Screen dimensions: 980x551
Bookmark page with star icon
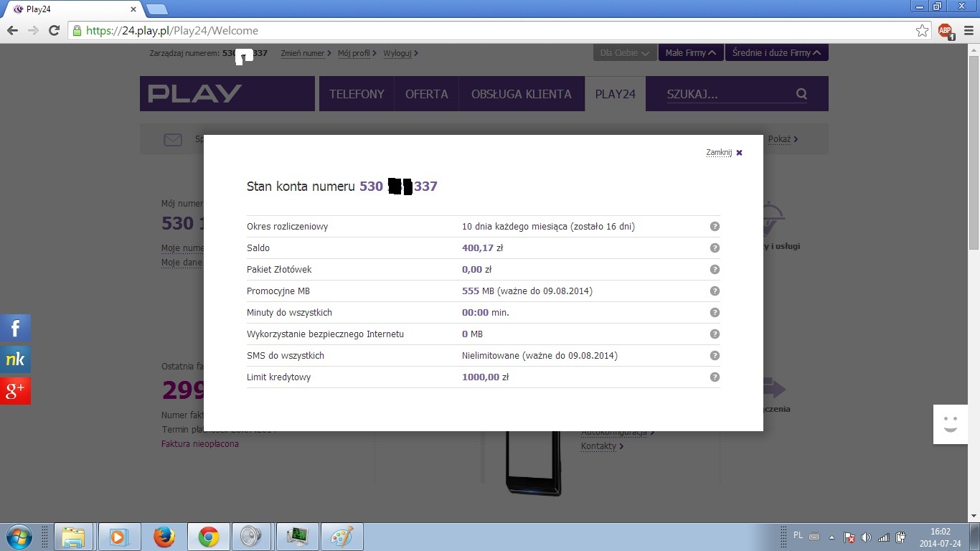(x=922, y=31)
